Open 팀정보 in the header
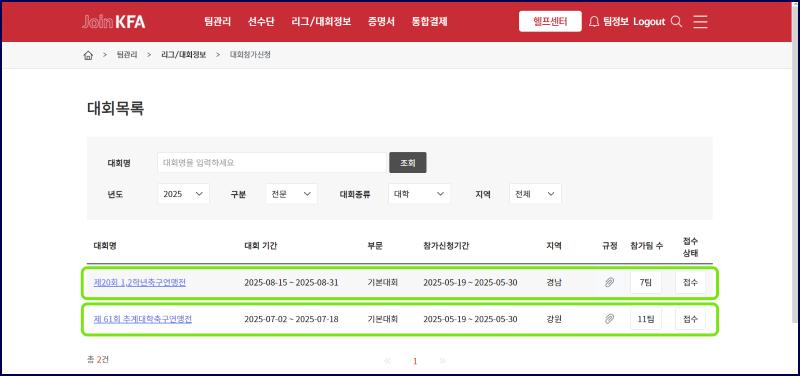This screenshot has height=376, width=800. click(x=616, y=22)
